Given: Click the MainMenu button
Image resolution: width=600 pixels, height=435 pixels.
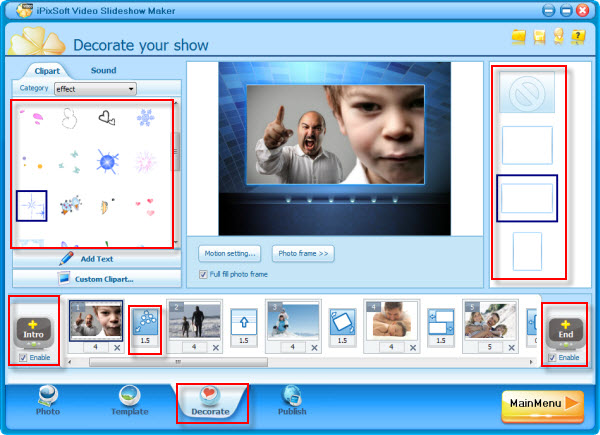Looking at the screenshot, I should click(x=543, y=406).
